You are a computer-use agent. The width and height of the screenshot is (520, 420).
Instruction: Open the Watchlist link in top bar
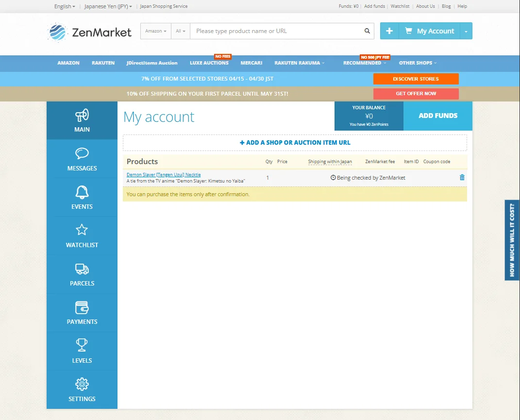[x=400, y=6]
